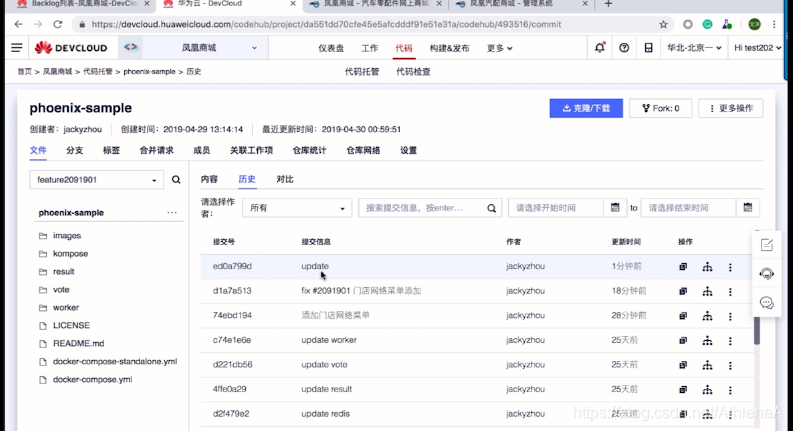Open the 更多操作 dropdown button
Image resolution: width=793 pixels, height=431 pixels.
pyautogui.click(x=731, y=108)
